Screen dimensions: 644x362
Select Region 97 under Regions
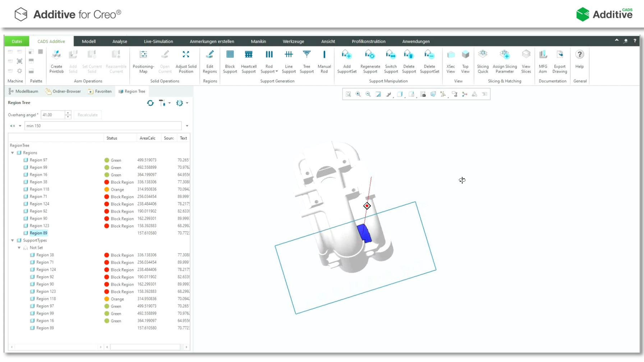38,160
